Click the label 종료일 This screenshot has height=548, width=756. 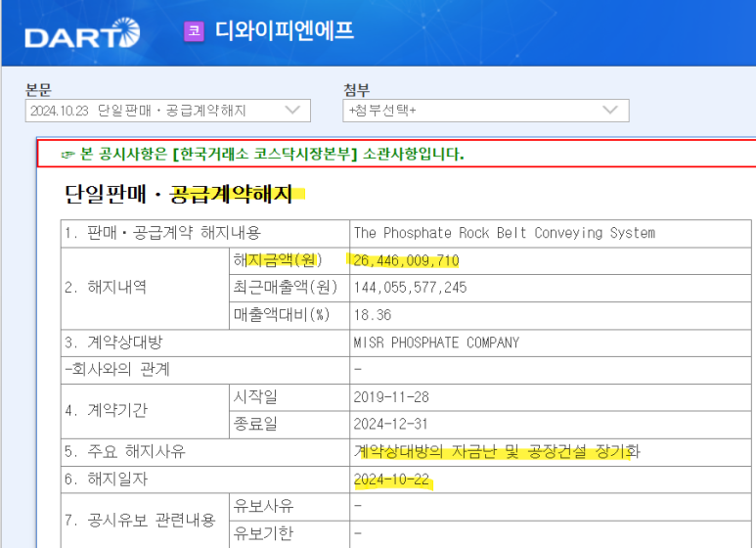[255, 424]
